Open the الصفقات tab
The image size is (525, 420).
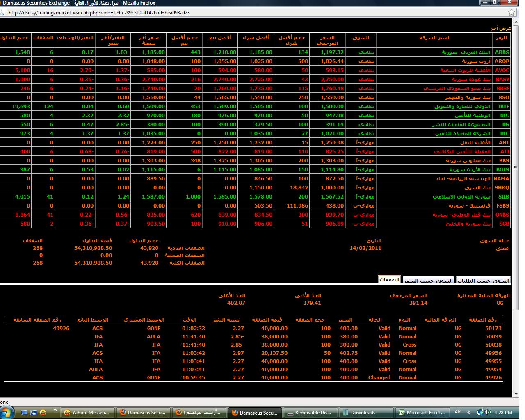click(x=389, y=280)
